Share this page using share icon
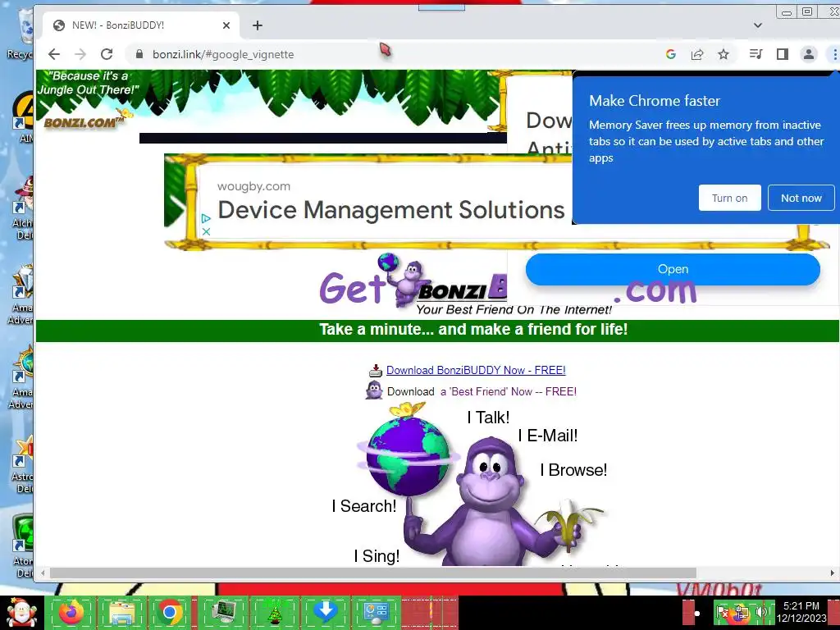 click(x=697, y=54)
